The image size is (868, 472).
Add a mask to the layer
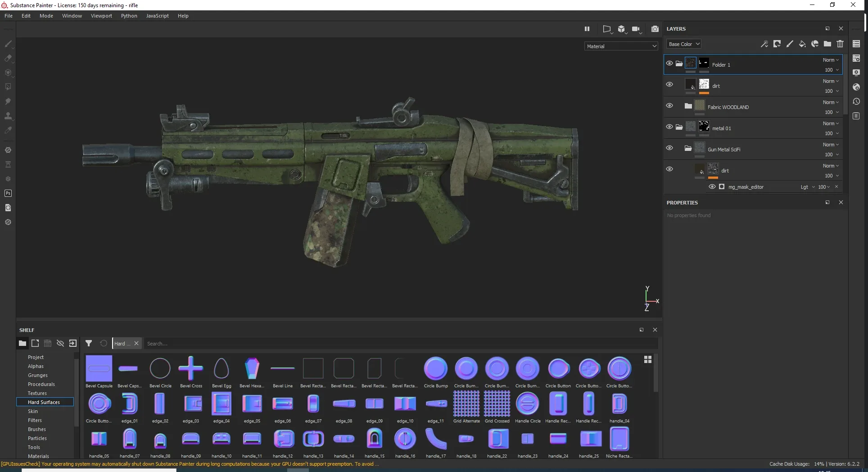(x=777, y=44)
